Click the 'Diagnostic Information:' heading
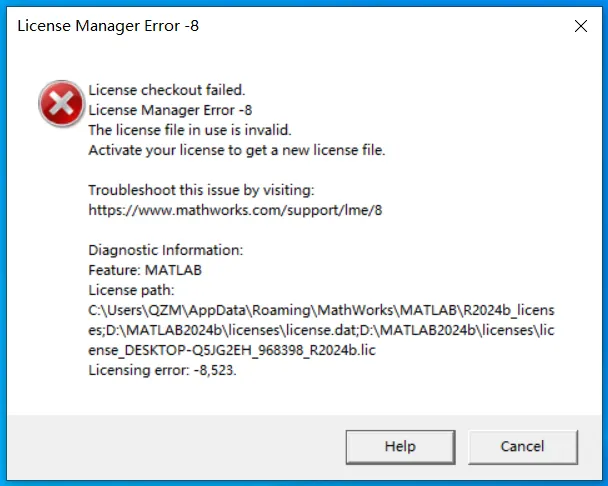Viewport: 608px width, 486px height. click(x=165, y=250)
